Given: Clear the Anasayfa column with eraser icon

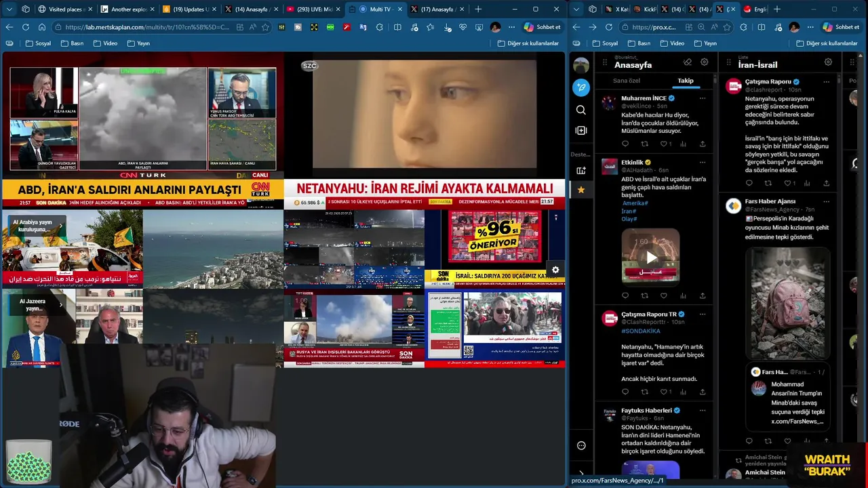Looking at the screenshot, I should tap(688, 62).
